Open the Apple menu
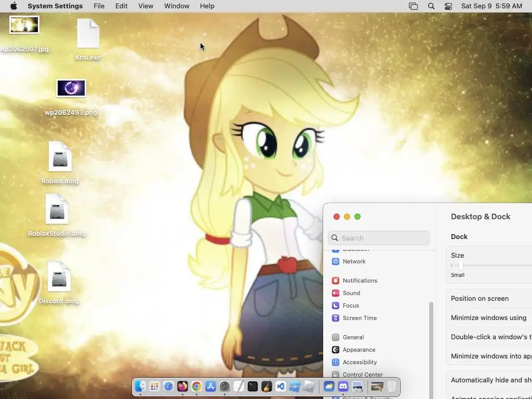This screenshot has height=399, width=532. [x=14, y=6]
